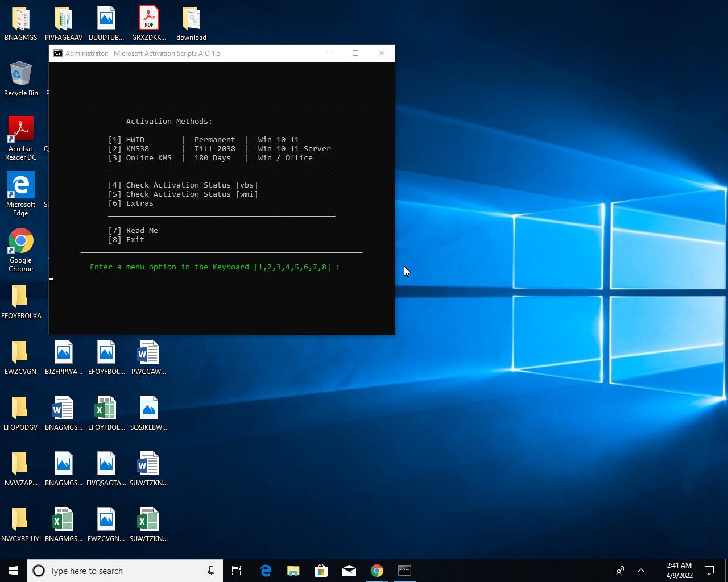Open Acrobat Reader DC desktop shortcut
The height and width of the screenshot is (582, 728).
[x=21, y=138]
